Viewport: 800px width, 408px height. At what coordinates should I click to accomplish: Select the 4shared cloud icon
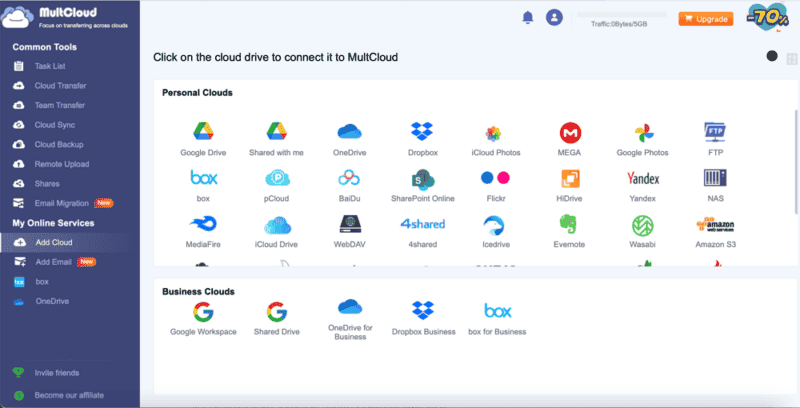pyautogui.click(x=422, y=223)
